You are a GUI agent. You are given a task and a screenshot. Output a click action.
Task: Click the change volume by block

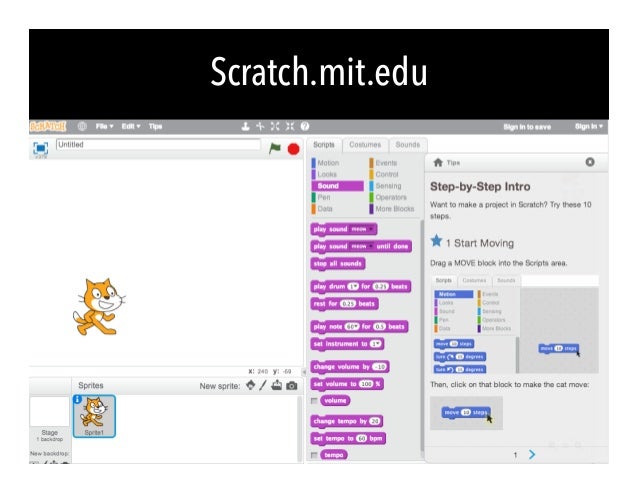click(x=350, y=367)
